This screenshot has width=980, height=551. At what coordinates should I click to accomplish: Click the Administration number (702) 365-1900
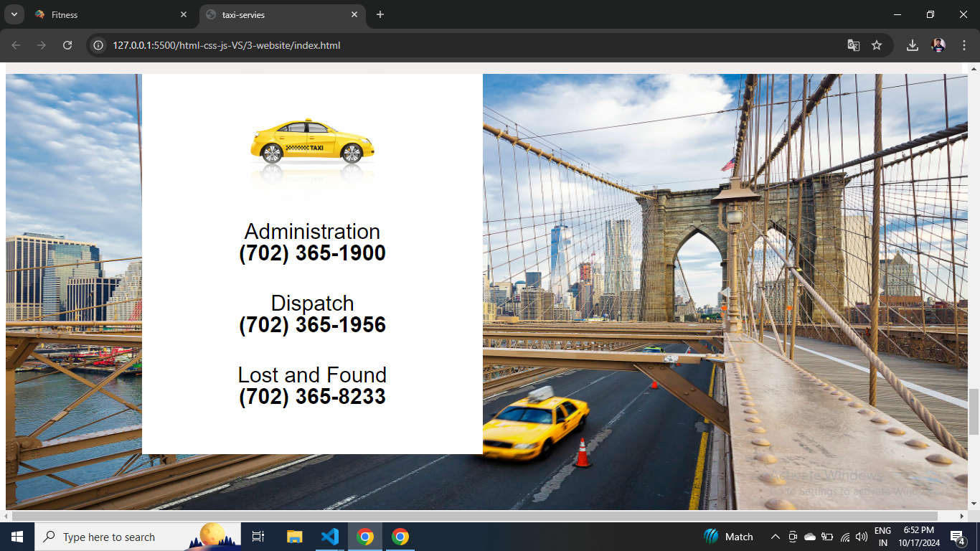click(x=312, y=253)
